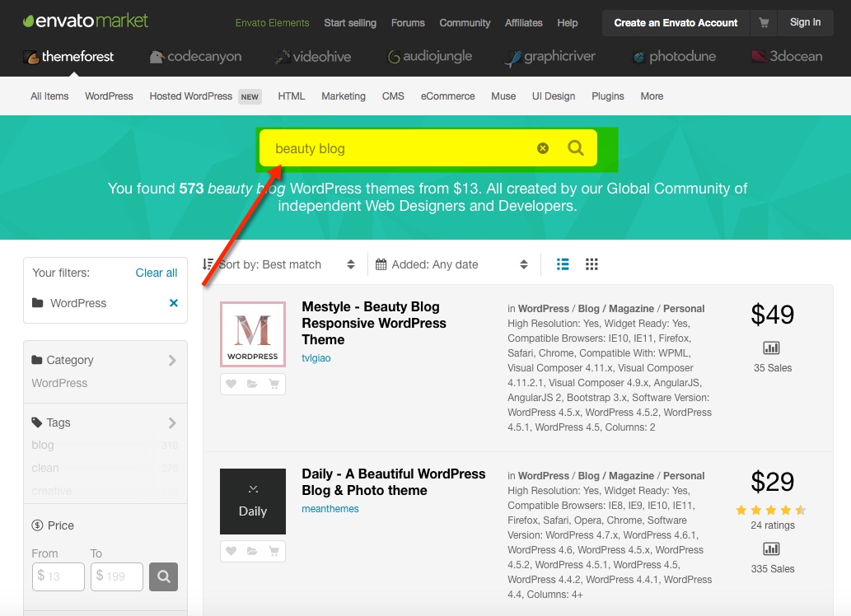Remove the WordPress filter
851x616 pixels.
[174, 303]
